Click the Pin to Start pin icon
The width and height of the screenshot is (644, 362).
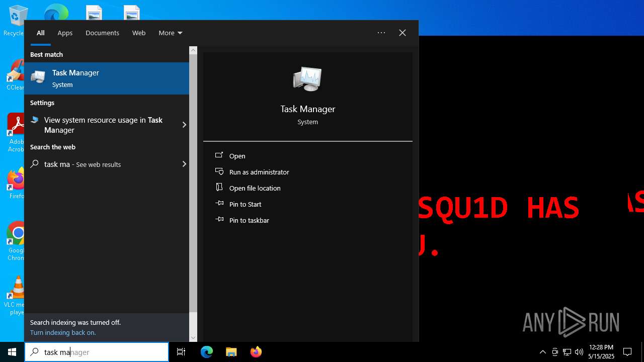tap(219, 204)
